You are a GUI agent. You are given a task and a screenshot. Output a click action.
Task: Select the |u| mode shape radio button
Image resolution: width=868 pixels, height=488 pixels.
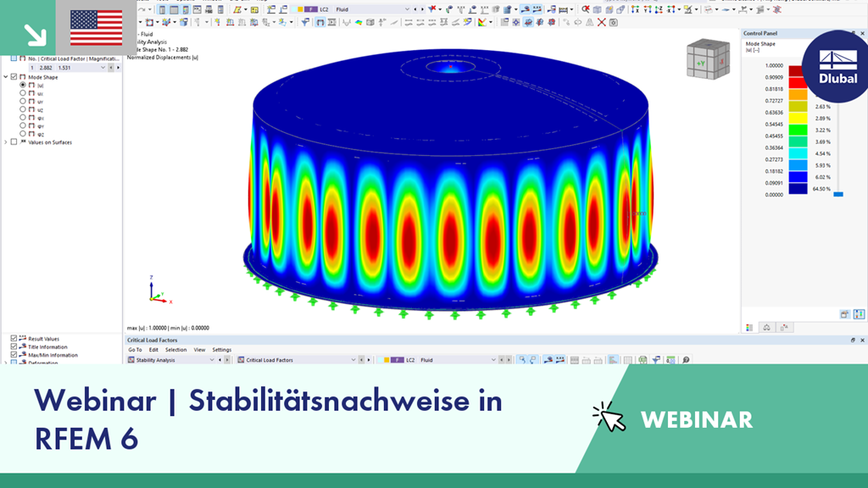(x=23, y=86)
